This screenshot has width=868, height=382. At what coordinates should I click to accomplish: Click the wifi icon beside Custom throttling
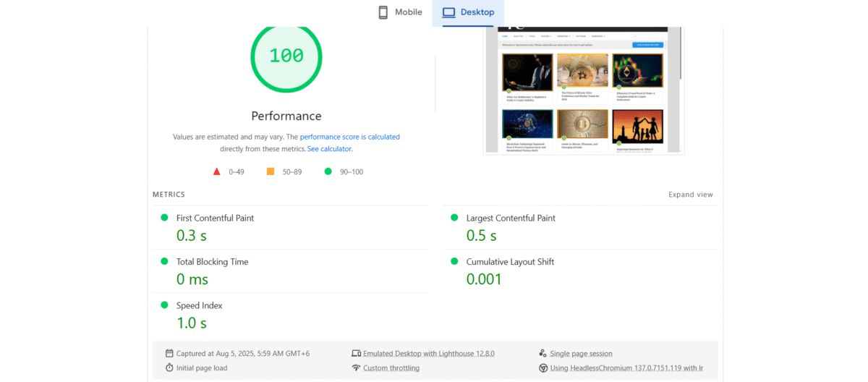pyautogui.click(x=356, y=368)
